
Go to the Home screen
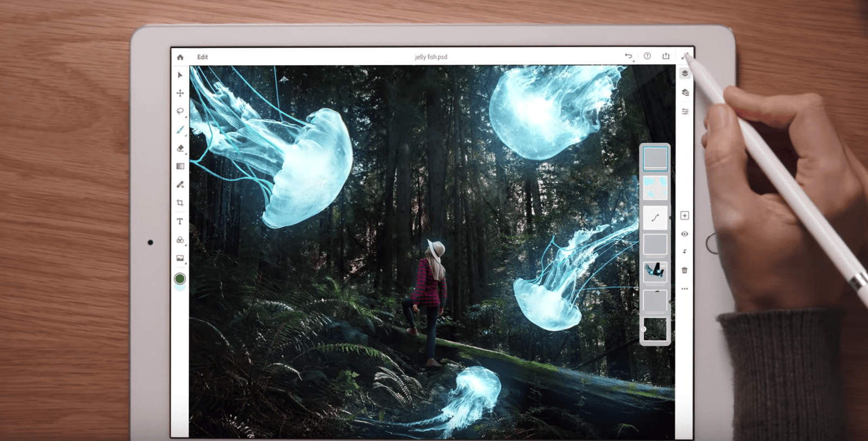point(180,57)
